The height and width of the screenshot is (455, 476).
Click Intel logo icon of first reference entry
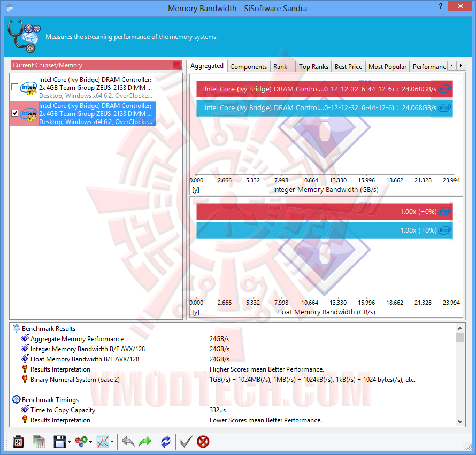coord(28,88)
